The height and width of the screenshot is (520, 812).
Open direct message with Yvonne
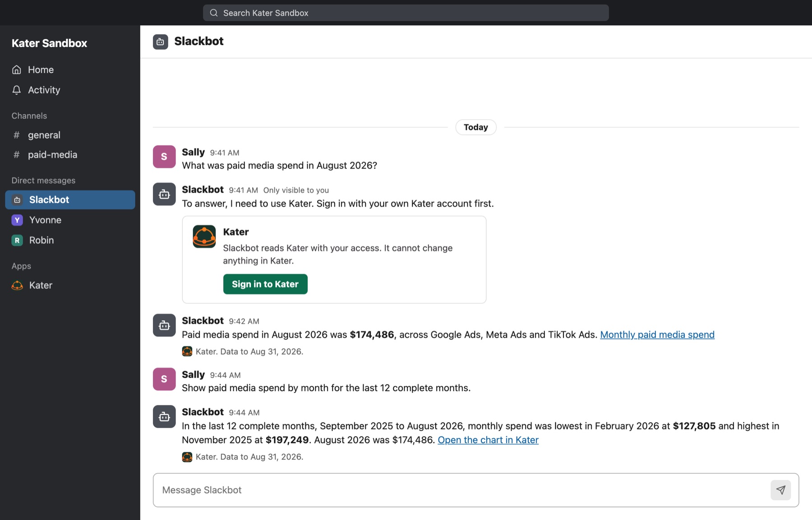click(70, 220)
